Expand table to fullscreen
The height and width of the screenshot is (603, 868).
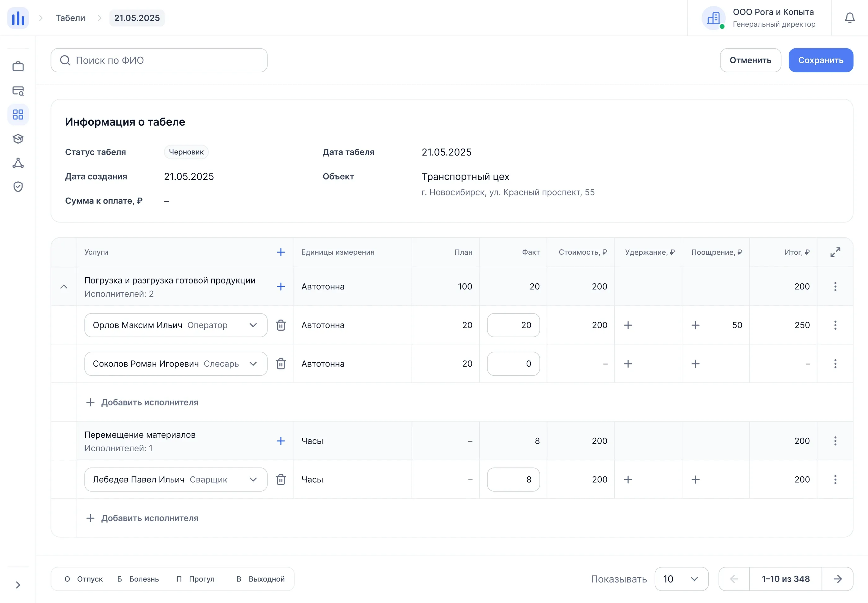(x=835, y=252)
